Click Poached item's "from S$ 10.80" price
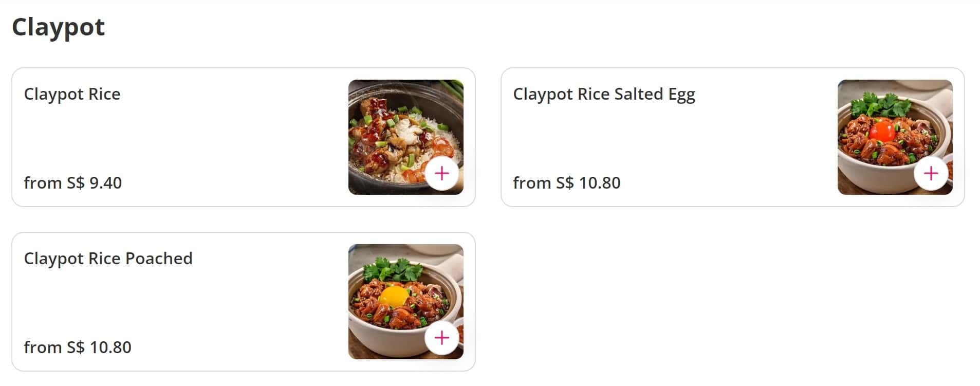 pos(78,347)
